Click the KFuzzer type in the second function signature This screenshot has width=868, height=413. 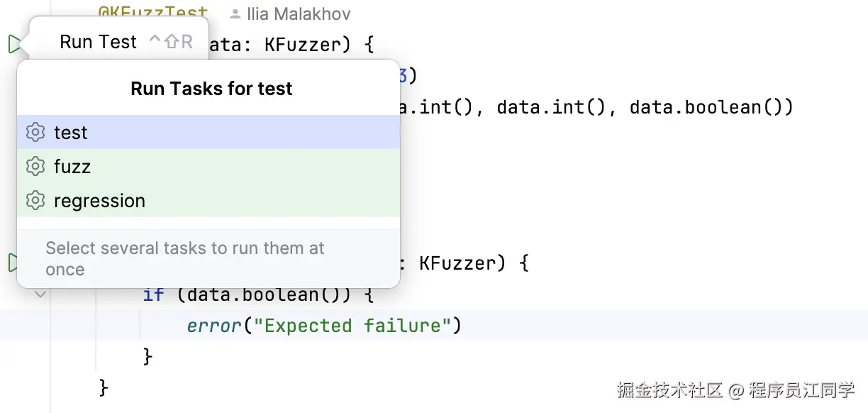pos(459,263)
